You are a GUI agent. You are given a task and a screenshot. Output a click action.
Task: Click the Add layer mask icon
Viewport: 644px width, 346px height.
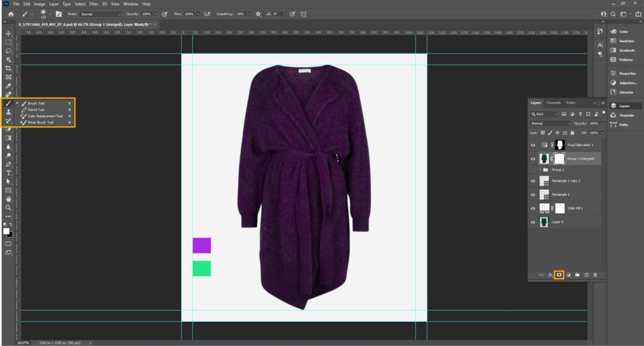(x=558, y=275)
